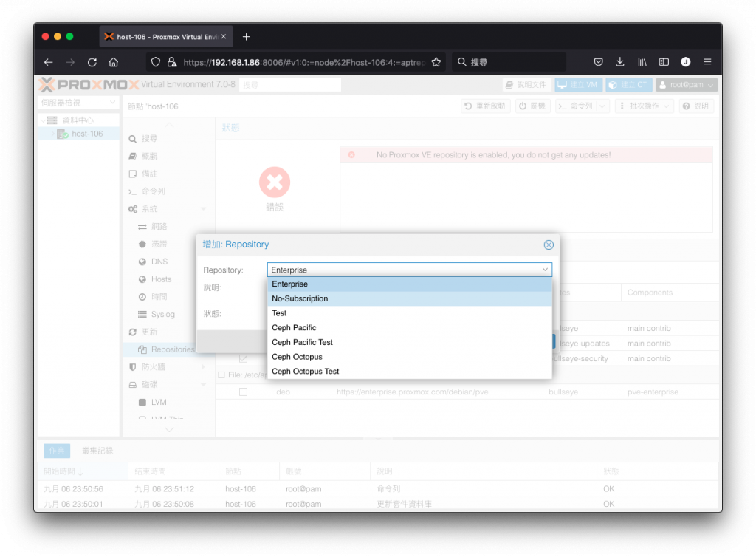Select the Test repository option
The width and height of the screenshot is (756, 557).
409,313
